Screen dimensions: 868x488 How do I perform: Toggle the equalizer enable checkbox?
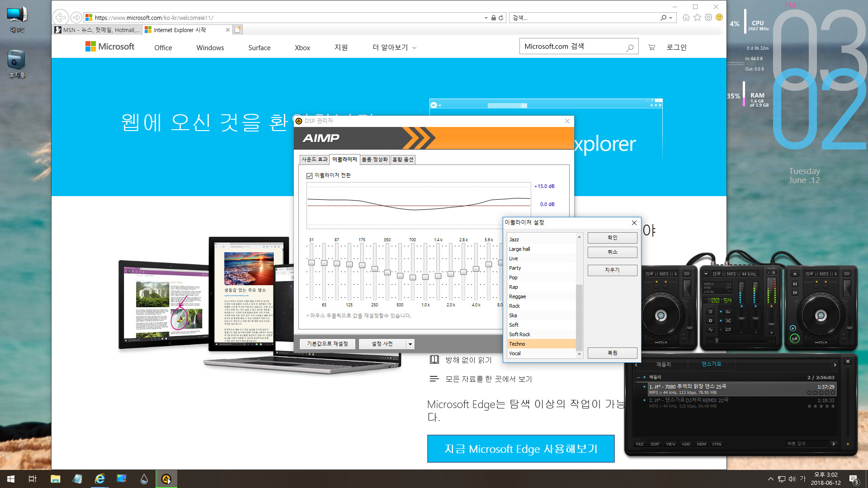click(x=310, y=176)
